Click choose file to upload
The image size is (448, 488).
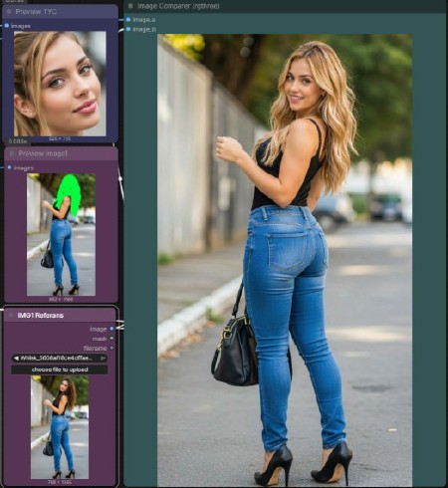pyautogui.click(x=60, y=369)
